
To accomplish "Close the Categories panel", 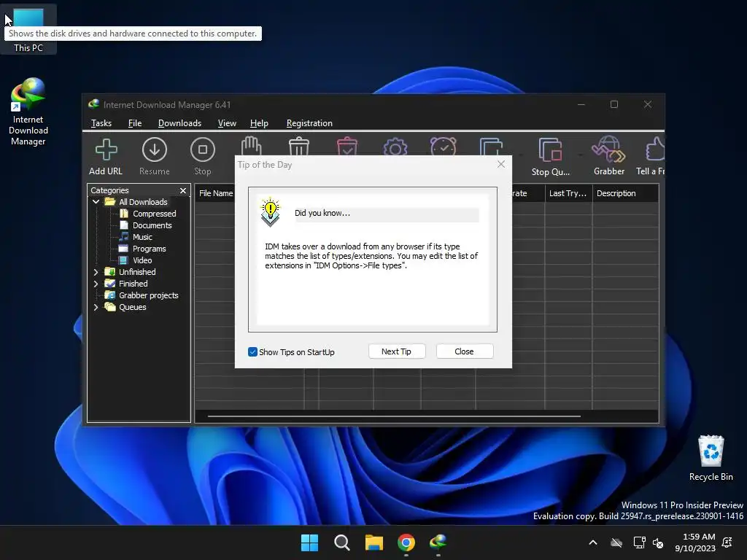I will coord(183,190).
